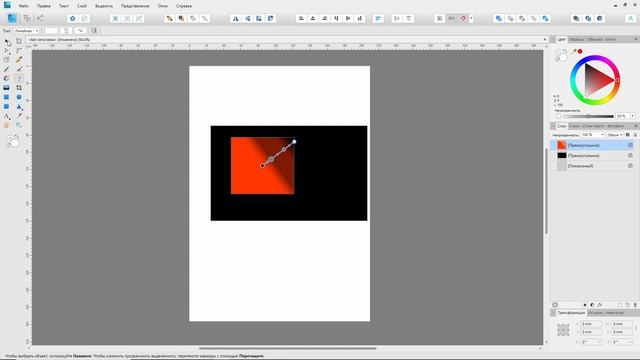Toggle the opacity/noise circle beside slider
Image resolution: width=640 pixels, height=360 pixels.
click(x=558, y=116)
